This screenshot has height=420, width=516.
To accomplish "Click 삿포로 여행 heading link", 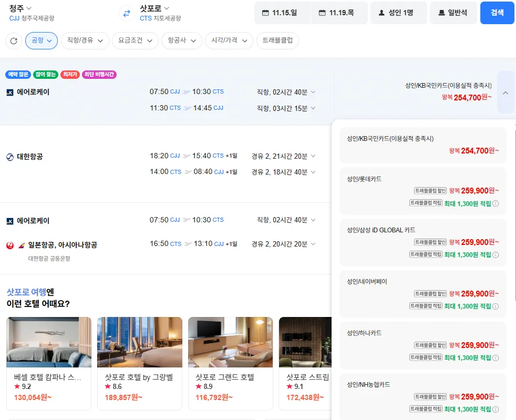I will pos(27,292).
